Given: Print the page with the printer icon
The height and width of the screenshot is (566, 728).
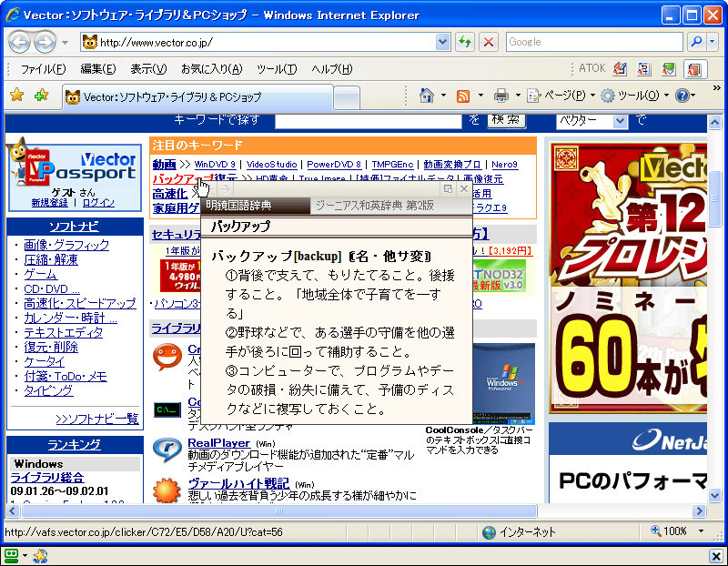Looking at the screenshot, I should (501, 96).
